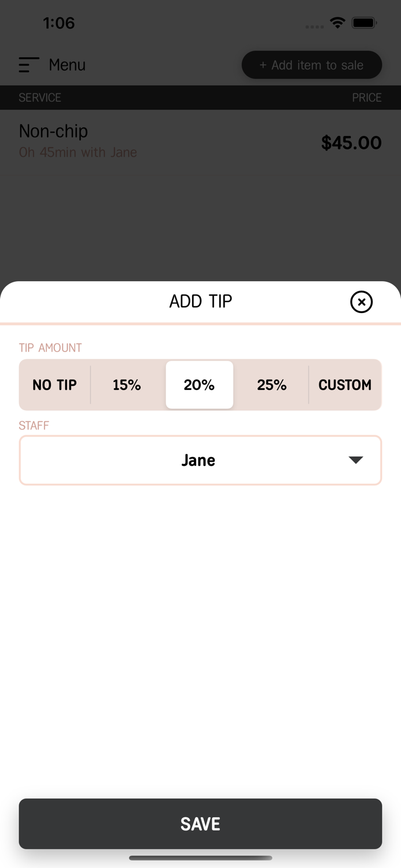Image resolution: width=401 pixels, height=868 pixels.
Task: Tap the battery status icon
Action: click(x=364, y=23)
